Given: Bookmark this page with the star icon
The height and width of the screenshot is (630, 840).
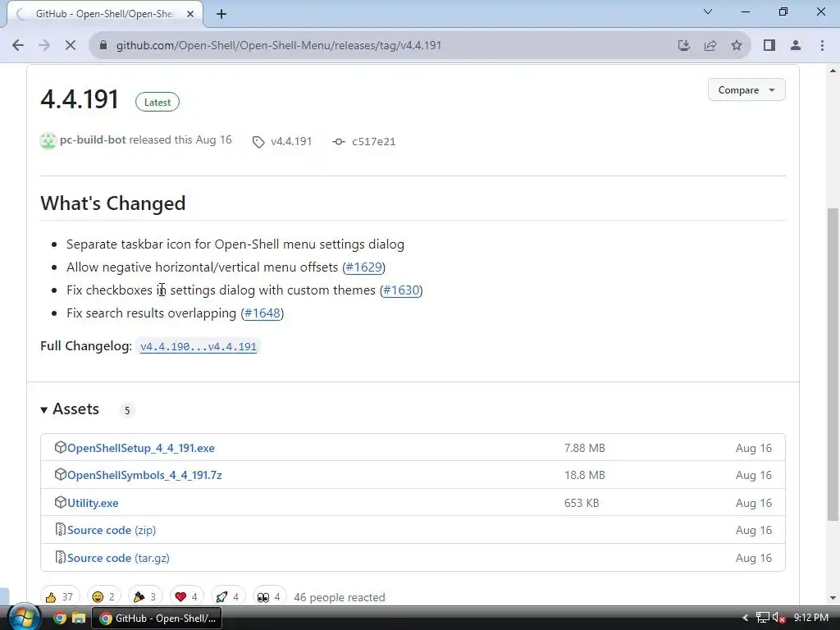Looking at the screenshot, I should 737,46.
